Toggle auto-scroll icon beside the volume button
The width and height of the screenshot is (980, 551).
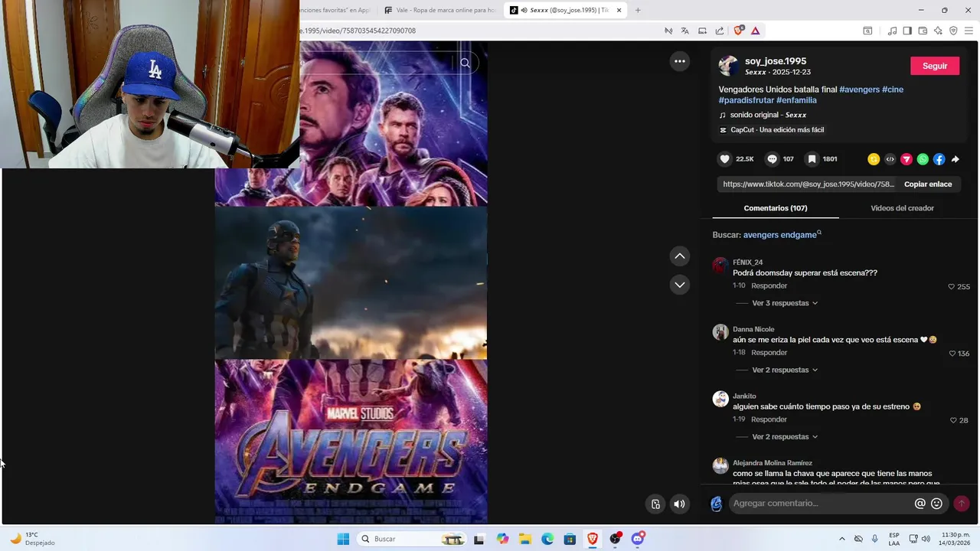pyautogui.click(x=655, y=504)
